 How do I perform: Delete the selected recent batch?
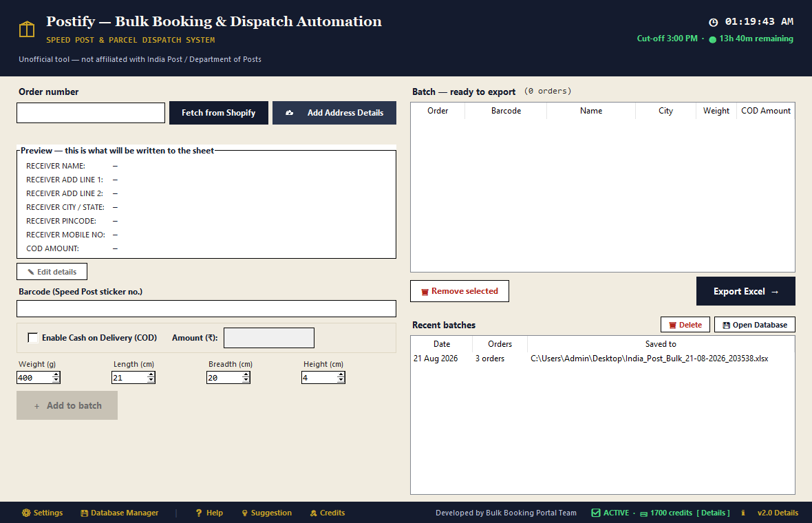(685, 325)
